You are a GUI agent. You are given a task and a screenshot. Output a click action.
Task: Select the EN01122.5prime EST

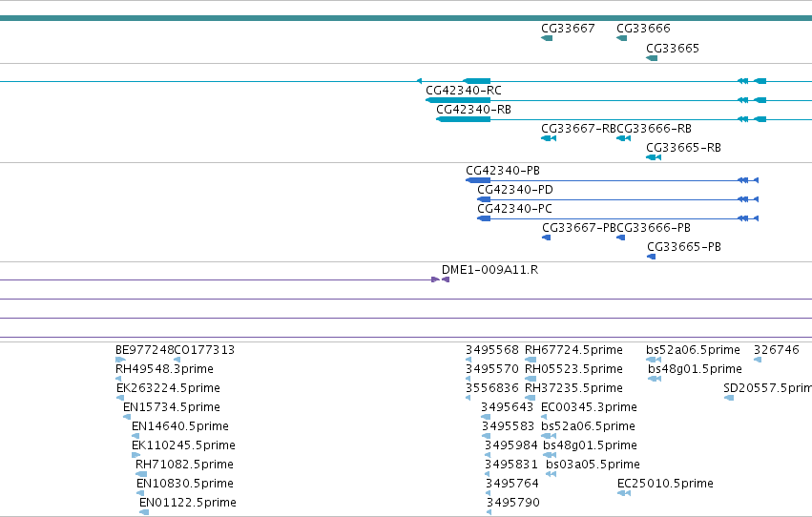coord(187,504)
